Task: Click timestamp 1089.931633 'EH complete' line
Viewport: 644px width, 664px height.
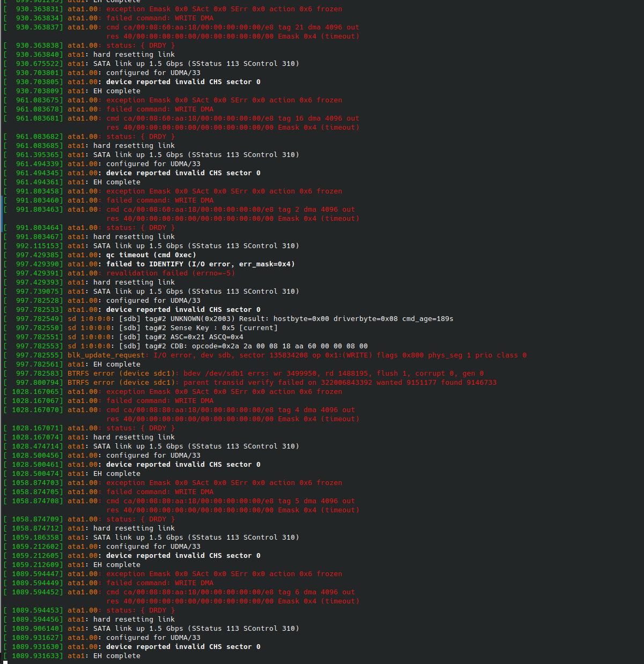Action: tap(72, 656)
